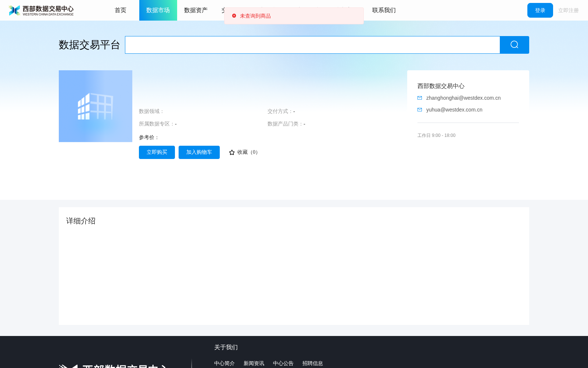
Task: Click the 数据产品门类 label
Action: pyautogui.click(x=285, y=124)
